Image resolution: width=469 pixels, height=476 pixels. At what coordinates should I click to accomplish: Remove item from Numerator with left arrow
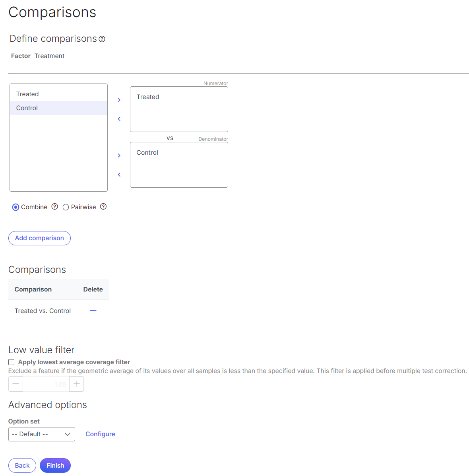(x=119, y=119)
